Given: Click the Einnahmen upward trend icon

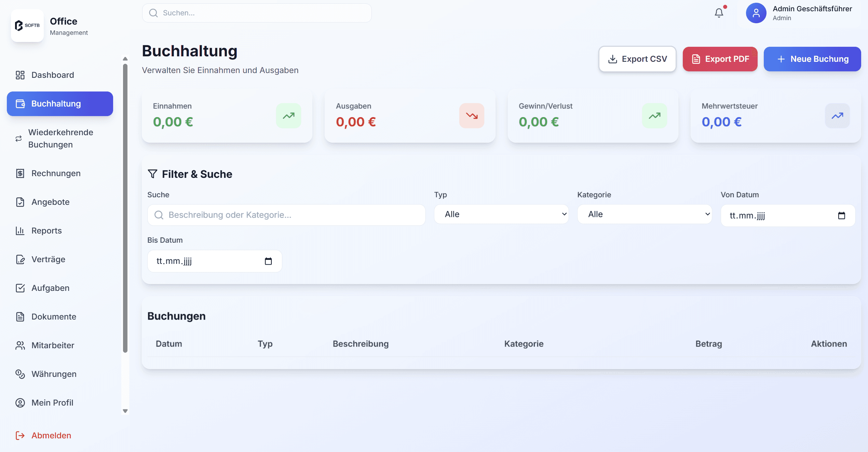Looking at the screenshot, I should [288, 116].
